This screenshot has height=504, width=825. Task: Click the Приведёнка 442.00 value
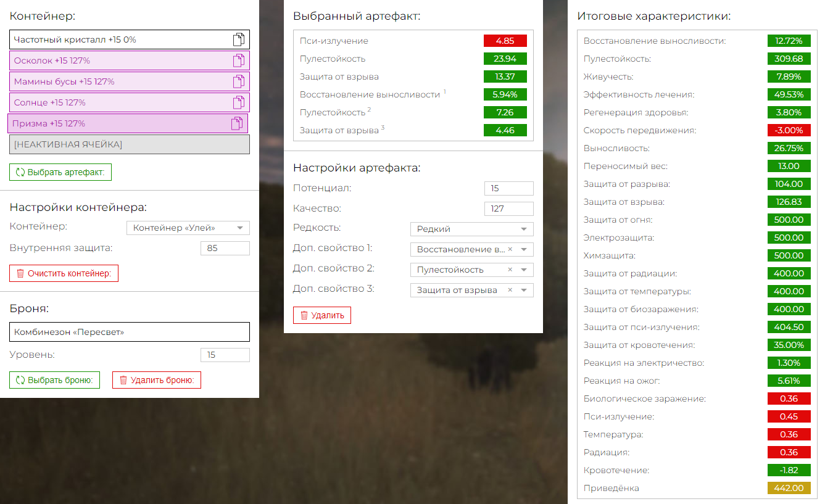[x=789, y=489]
